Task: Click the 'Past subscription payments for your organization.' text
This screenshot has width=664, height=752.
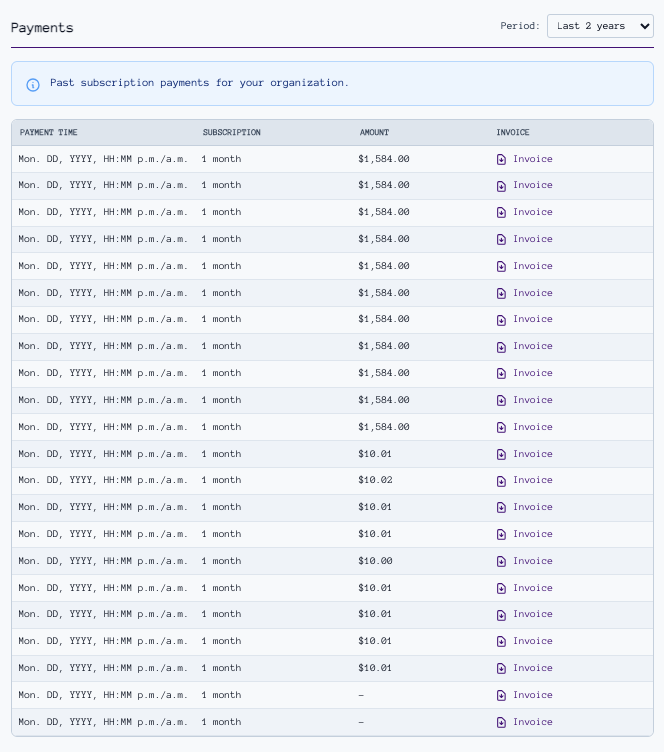Action: 199,82
